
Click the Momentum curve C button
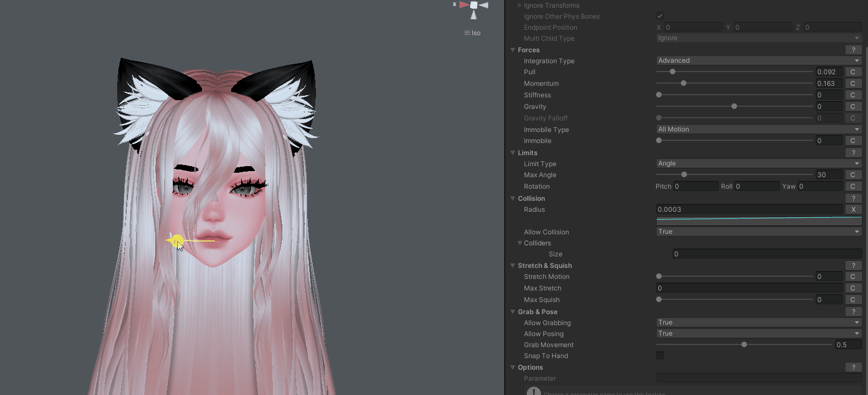coord(853,84)
